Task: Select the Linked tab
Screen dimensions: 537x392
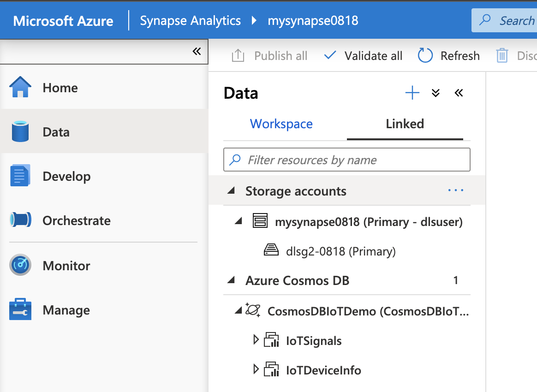Action: click(x=405, y=124)
